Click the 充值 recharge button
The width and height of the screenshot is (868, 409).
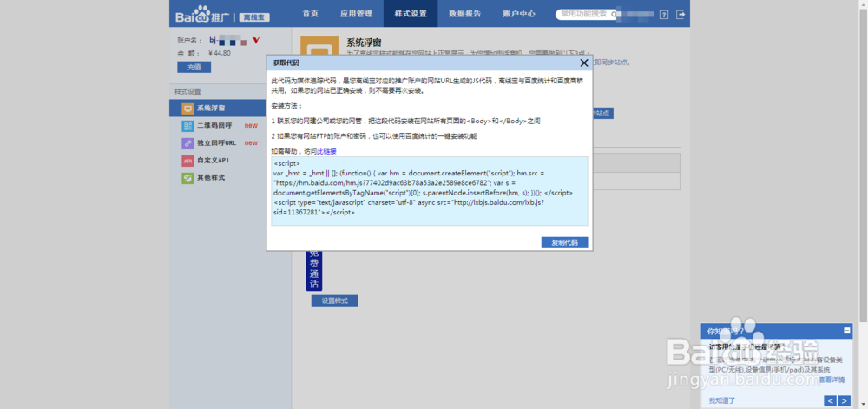click(x=194, y=67)
